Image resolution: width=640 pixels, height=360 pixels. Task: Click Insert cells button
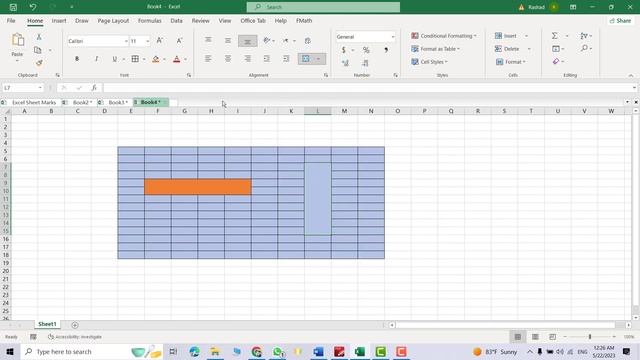(506, 36)
